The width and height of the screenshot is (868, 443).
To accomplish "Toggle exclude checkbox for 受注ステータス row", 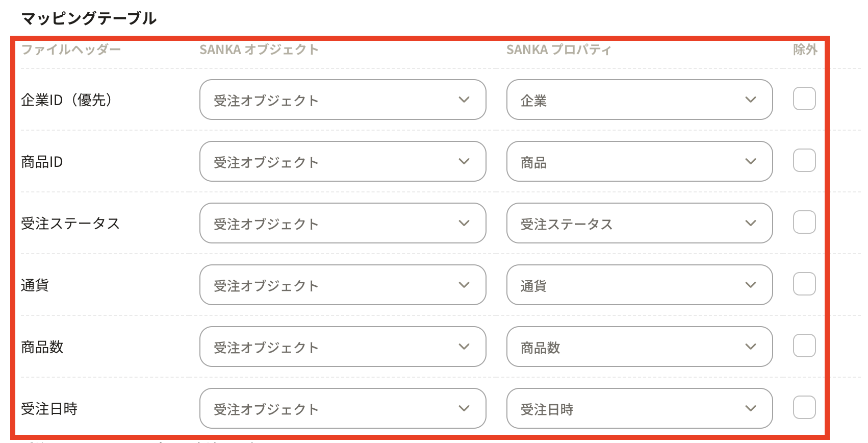I will coord(804,223).
